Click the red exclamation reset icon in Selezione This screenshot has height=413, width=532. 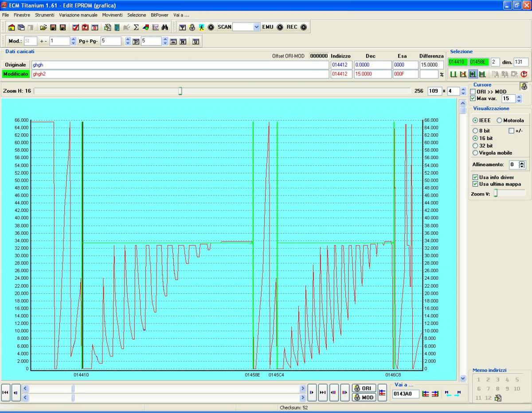[524, 74]
